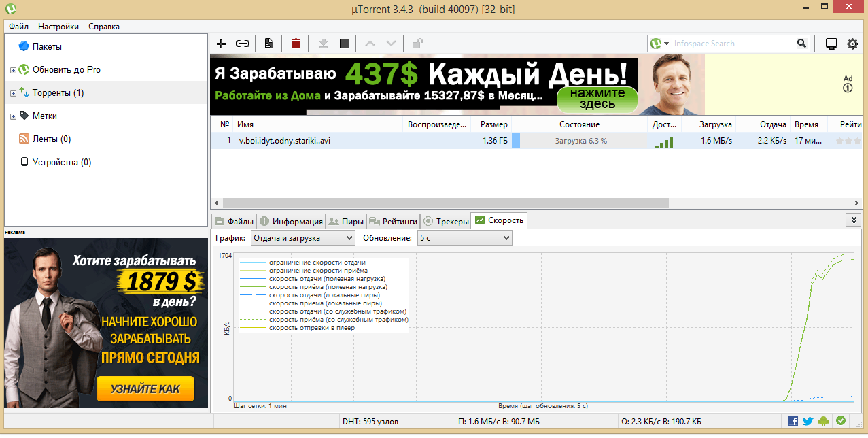Select Устройства (0) in the sidebar
Screen dimensions: 868x438
coord(61,162)
